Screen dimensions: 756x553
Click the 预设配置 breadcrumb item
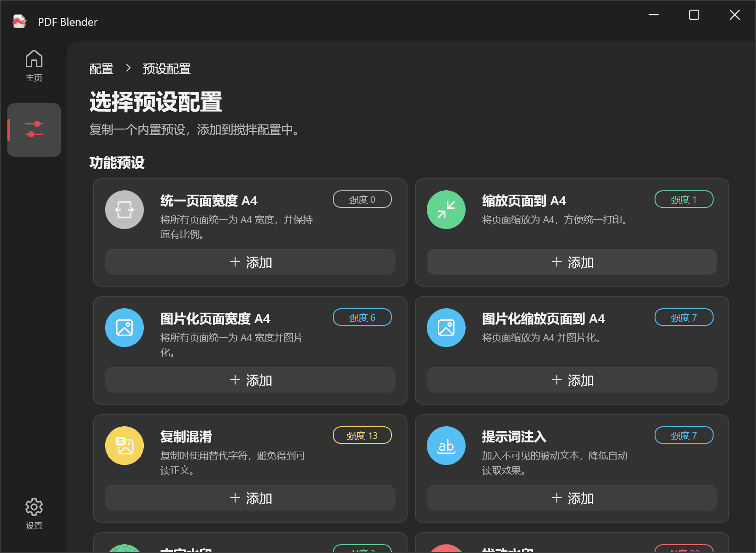tap(167, 69)
